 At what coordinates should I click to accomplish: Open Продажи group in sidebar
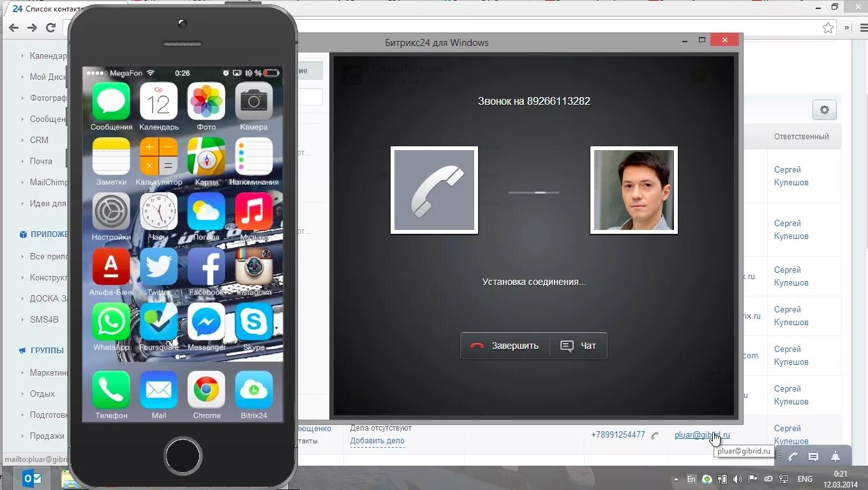pos(47,436)
